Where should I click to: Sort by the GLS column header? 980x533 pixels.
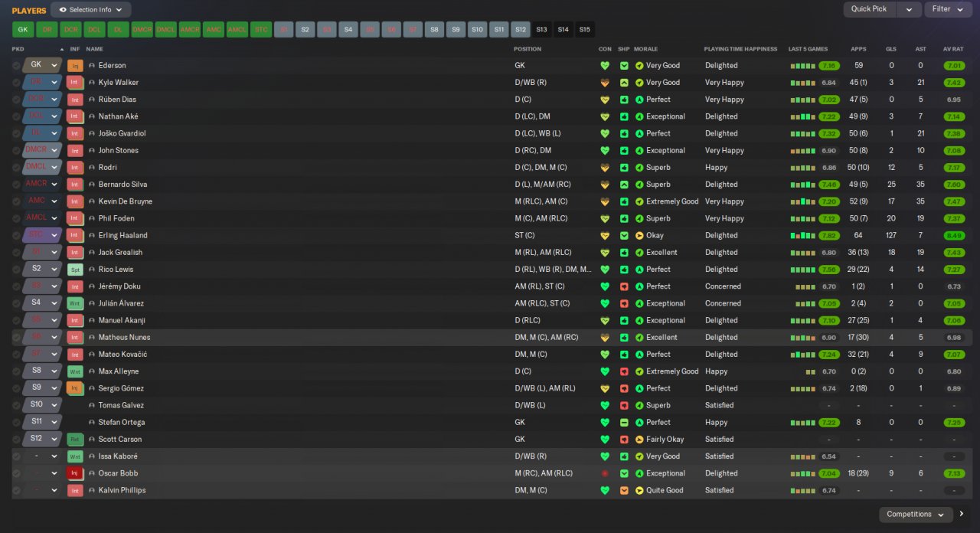point(891,49)
